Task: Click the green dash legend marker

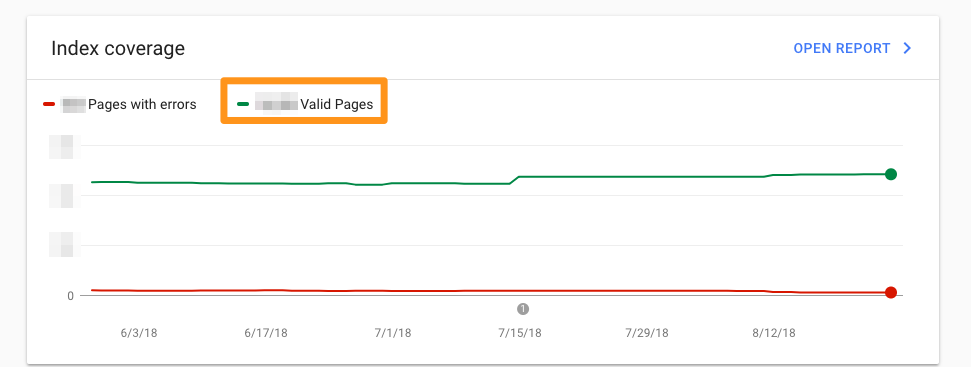Action: 243,105
